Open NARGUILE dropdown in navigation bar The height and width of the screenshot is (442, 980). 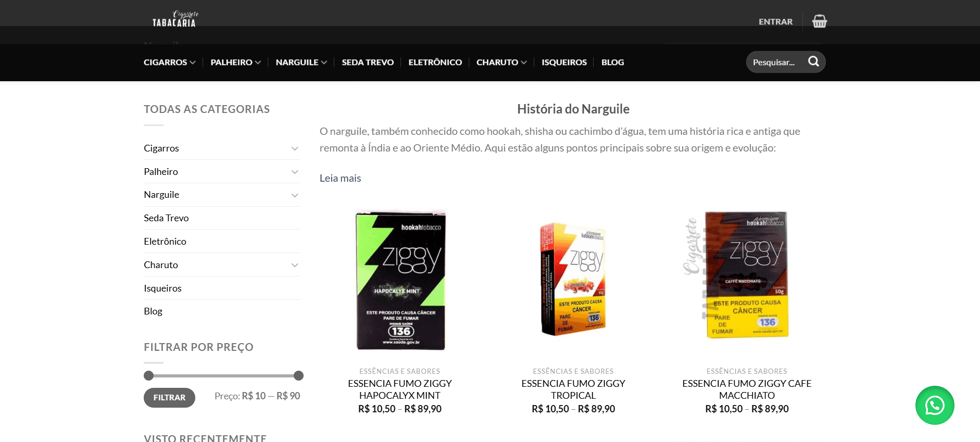click(x=301, y=62)
